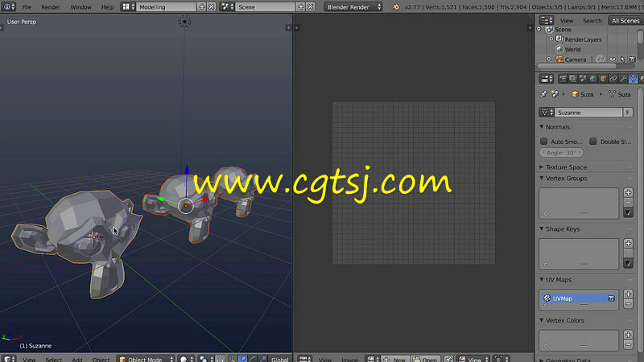This screenshot has height=362, width=644.
Task: Click the Suzanne mesh name field
Action: 588,112
